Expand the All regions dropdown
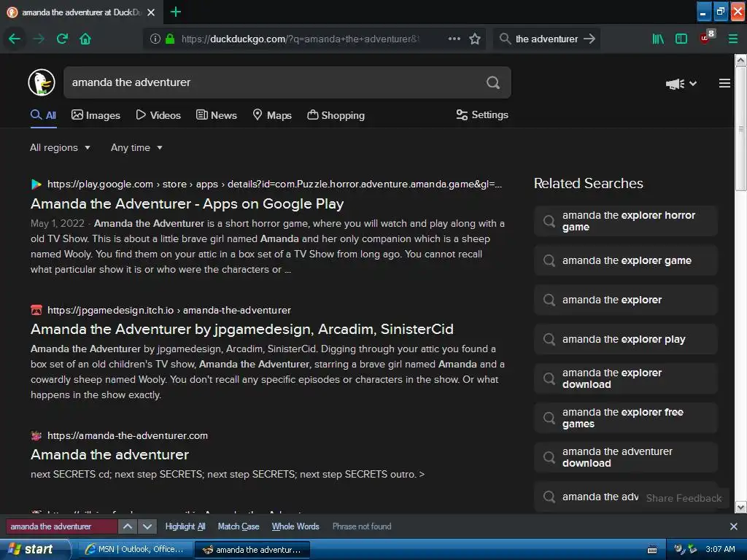Screen dimensions: 747x560 point(60,147)
